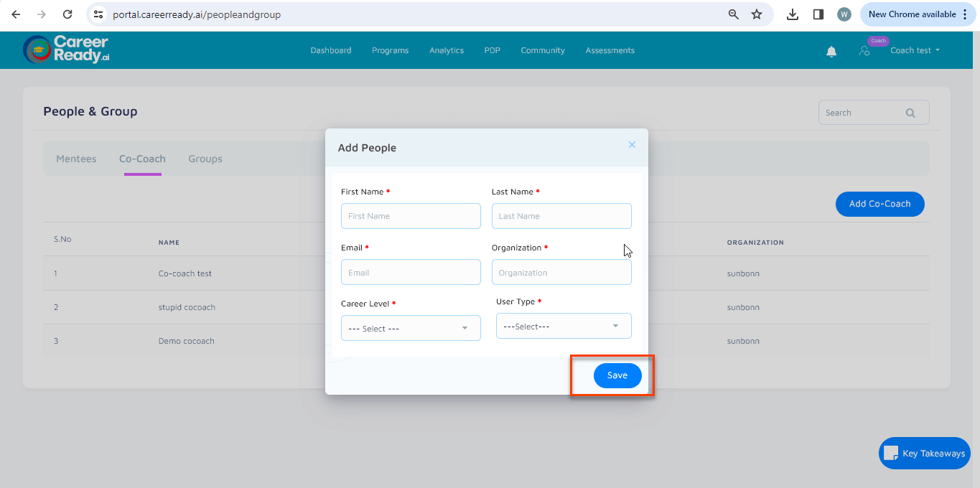Expand the Career Level dropdown
This screenshot has height=488, width=980.
tap(411, 328)
